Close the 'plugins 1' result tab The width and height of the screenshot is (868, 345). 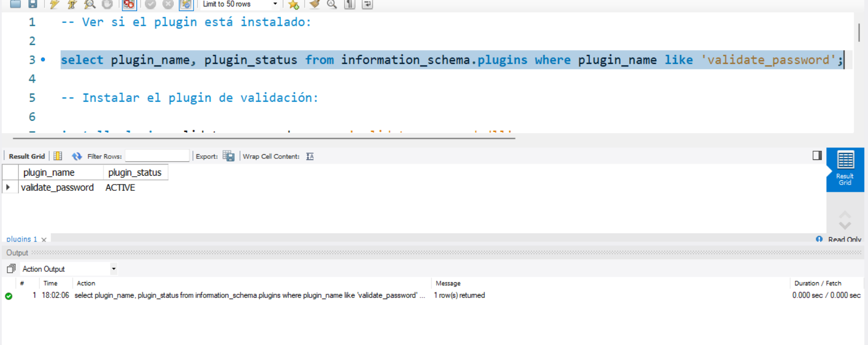(44, 239)
